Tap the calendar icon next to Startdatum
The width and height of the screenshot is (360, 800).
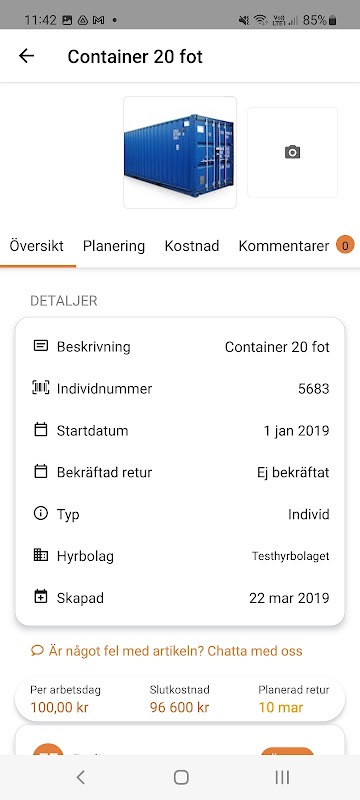[41, 430]
